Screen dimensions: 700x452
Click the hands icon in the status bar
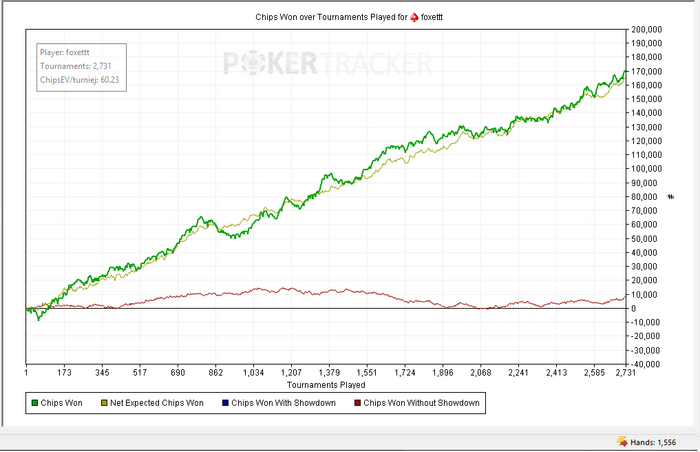(622, 442)
